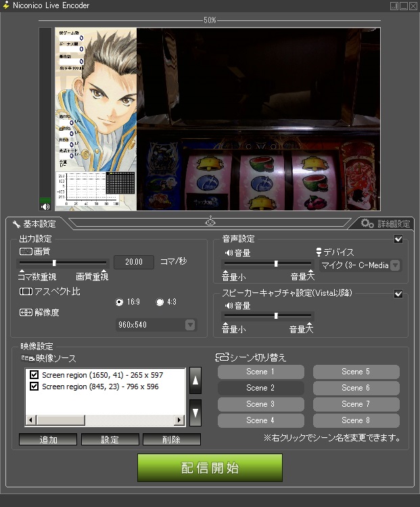Click the 画質 quality slider handle
The height and width of the screenshot is (507, 420).
(54, 263)
